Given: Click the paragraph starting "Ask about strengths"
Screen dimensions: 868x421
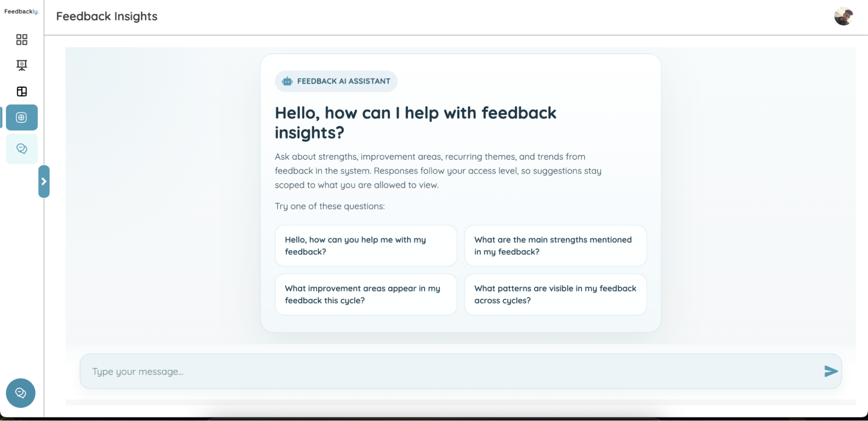Looking at the screenshot, I should pos(438,171).
